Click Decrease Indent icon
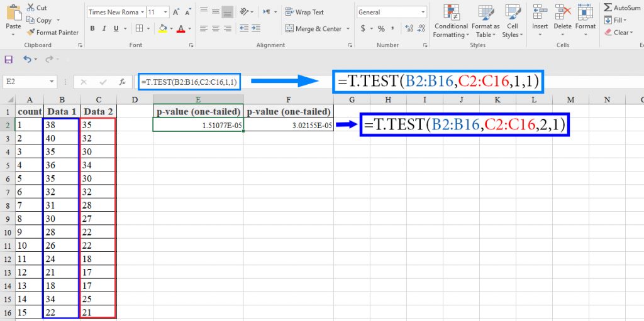644x321 pixels. point(244,29)
